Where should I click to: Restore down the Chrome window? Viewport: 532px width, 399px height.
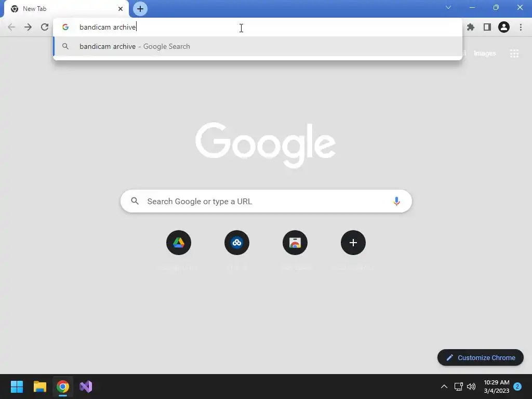[x=496, y=7]
